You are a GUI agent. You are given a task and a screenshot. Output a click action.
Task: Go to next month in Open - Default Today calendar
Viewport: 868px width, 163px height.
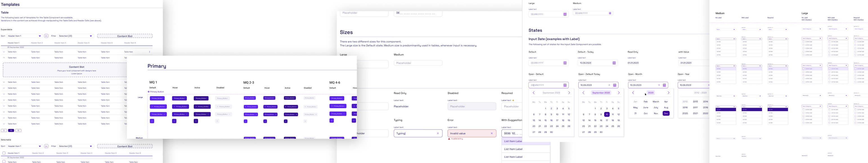click(x=619, y=93)
